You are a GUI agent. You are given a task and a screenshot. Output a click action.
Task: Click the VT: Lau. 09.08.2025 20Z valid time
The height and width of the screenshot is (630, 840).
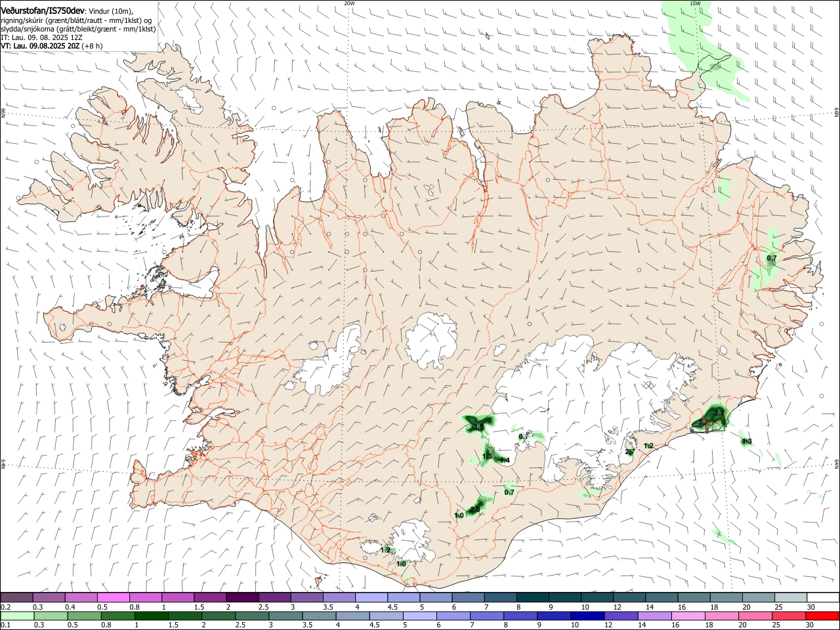pos(40,46)
